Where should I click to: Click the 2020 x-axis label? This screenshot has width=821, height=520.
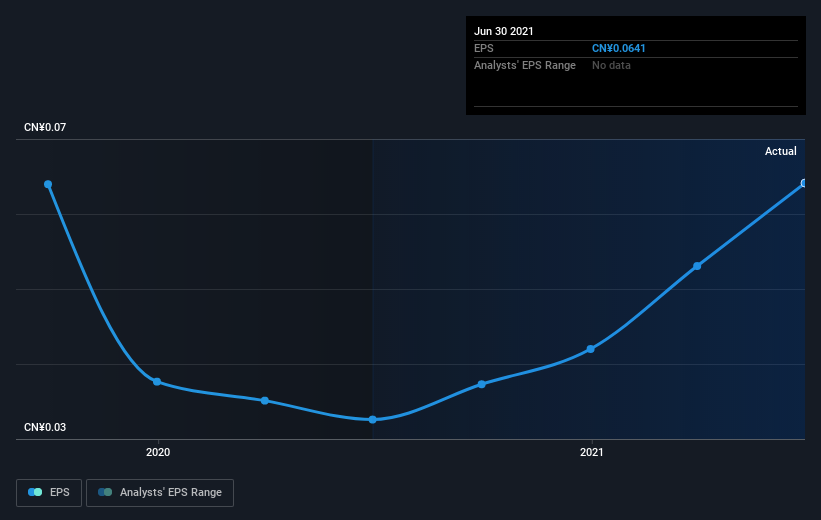pos(158,452)
